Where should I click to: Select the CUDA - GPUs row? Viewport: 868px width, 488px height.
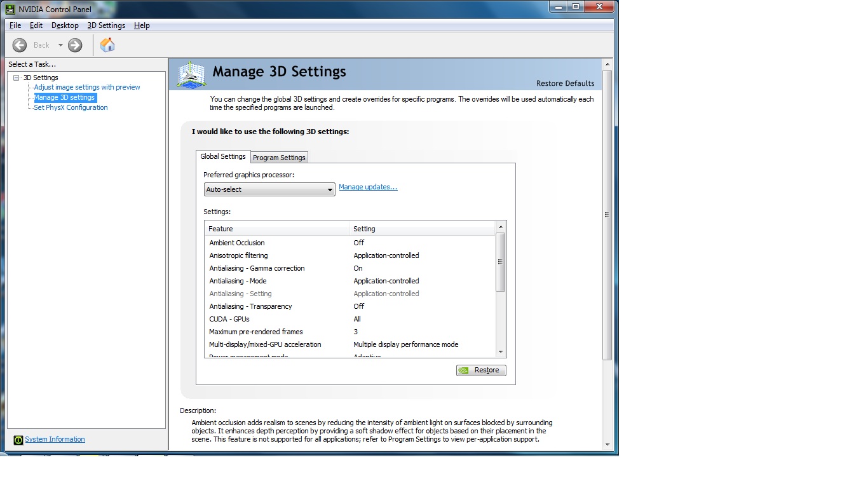(x=349, y=319)
